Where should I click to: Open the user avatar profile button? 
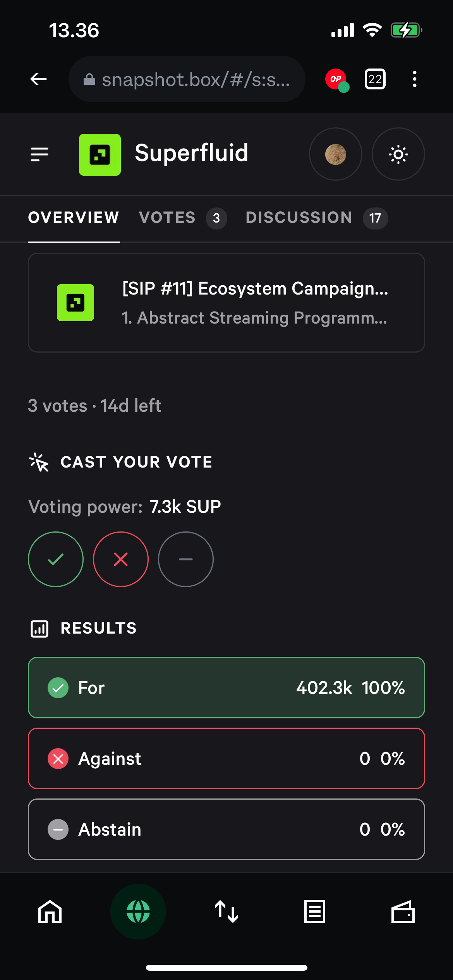[335, 154]
